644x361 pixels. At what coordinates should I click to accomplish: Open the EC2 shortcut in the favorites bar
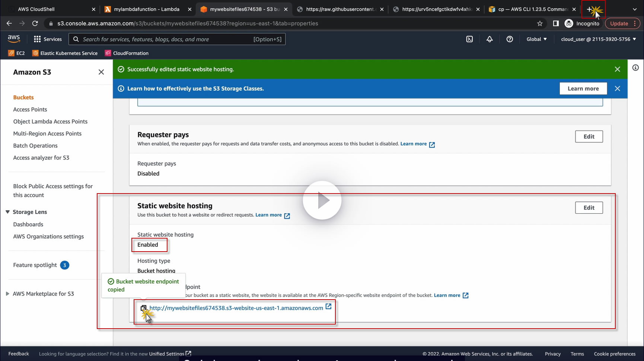[16, 53]
